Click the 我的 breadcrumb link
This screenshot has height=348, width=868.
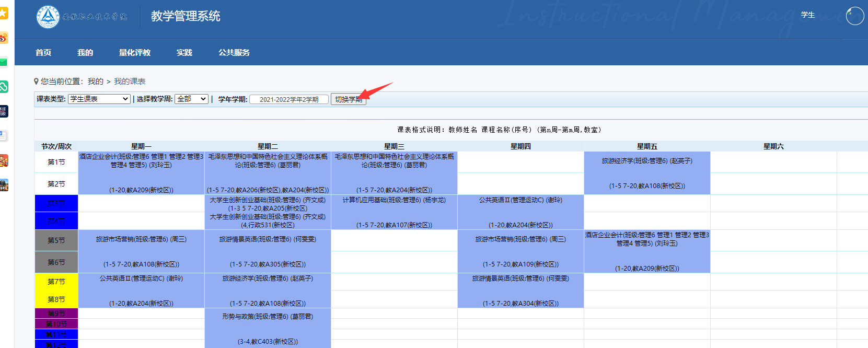[96, 82]
